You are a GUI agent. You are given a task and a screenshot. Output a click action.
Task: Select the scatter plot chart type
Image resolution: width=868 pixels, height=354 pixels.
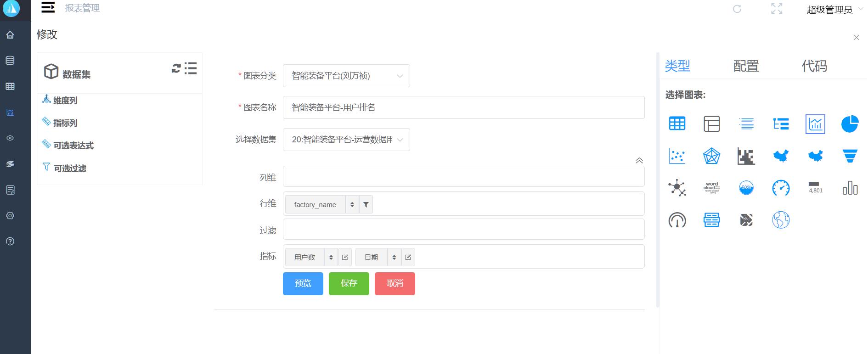[677, 156]
